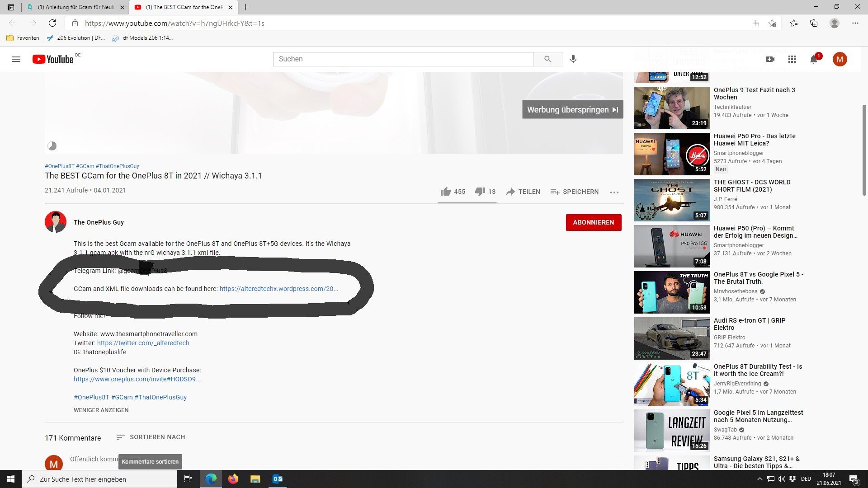Open tab actions menu icon
This screenshot has height=488, width=868.
point(11,7)
